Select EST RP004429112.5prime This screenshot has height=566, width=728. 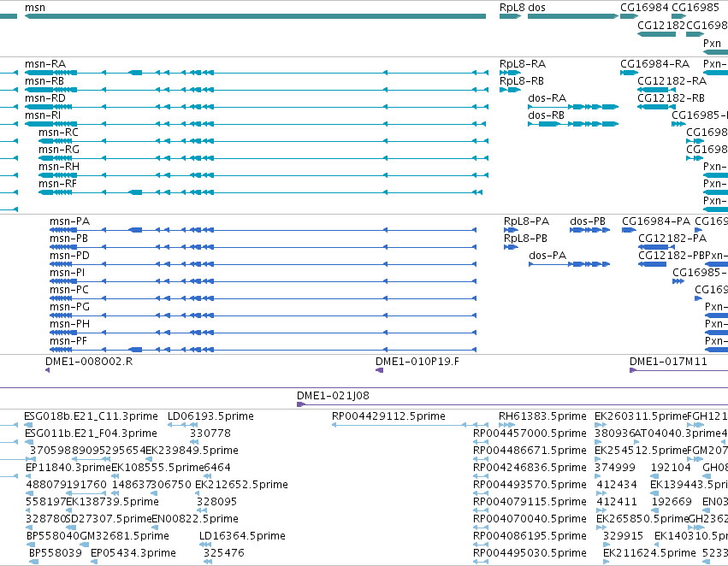(410, 425)
